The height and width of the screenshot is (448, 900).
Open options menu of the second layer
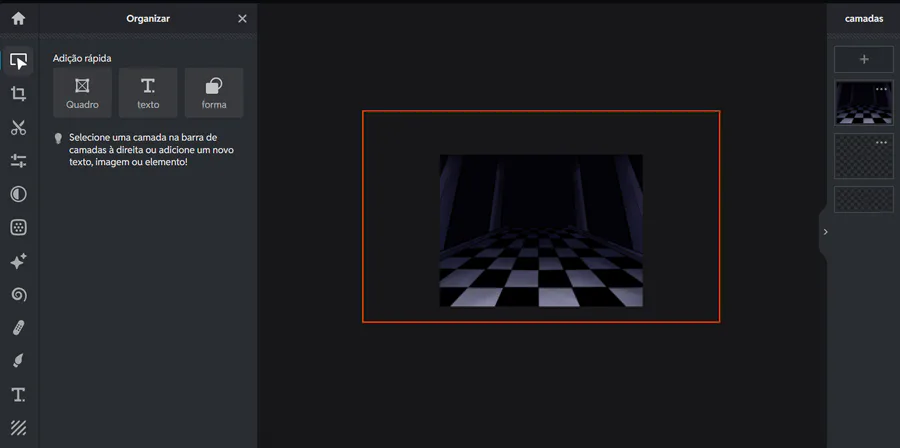tap(882, 143)
